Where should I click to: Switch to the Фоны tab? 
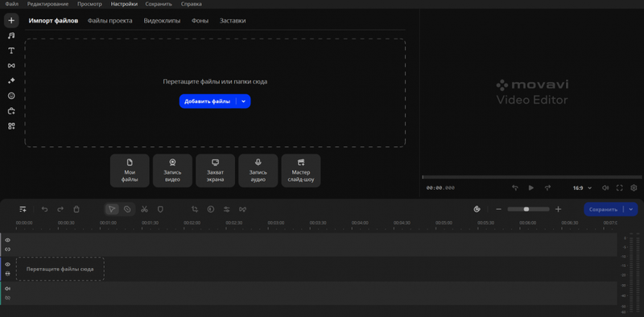(200, 21)
